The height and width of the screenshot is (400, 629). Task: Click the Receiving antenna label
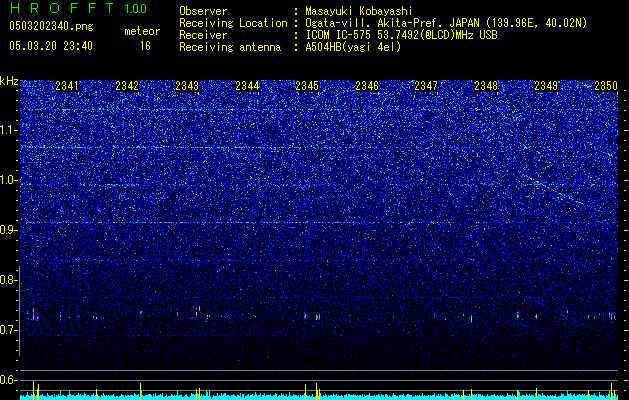point(230,47)
